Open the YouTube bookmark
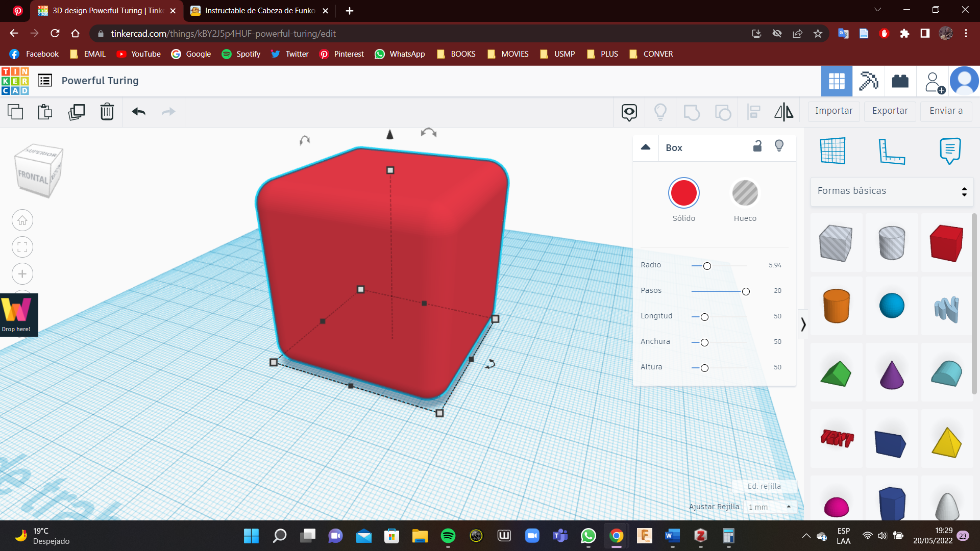The height and width of the screenshot is (551, 980). pos(138,54)
